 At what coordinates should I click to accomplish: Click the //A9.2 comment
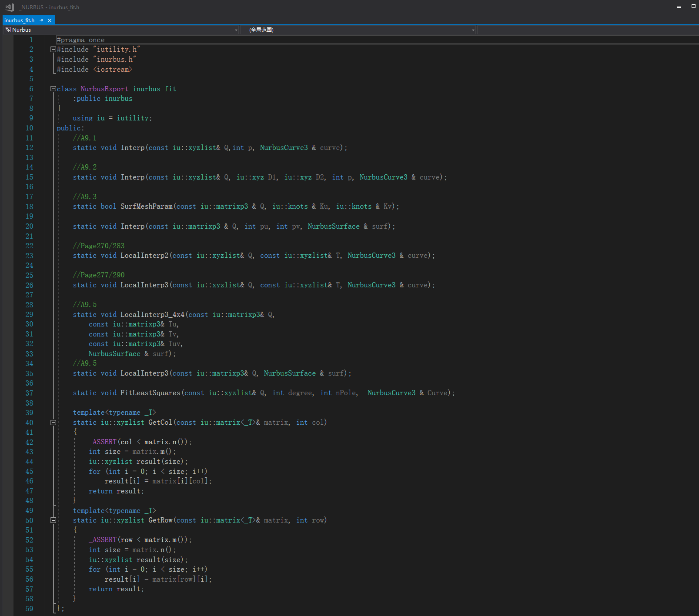coord(85,167)
